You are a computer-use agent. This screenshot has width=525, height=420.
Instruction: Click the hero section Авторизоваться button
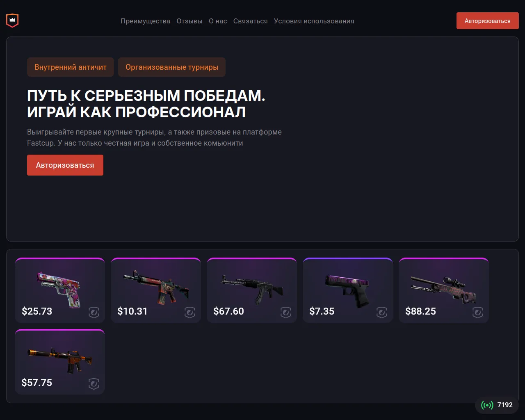(x=65, y=165)
